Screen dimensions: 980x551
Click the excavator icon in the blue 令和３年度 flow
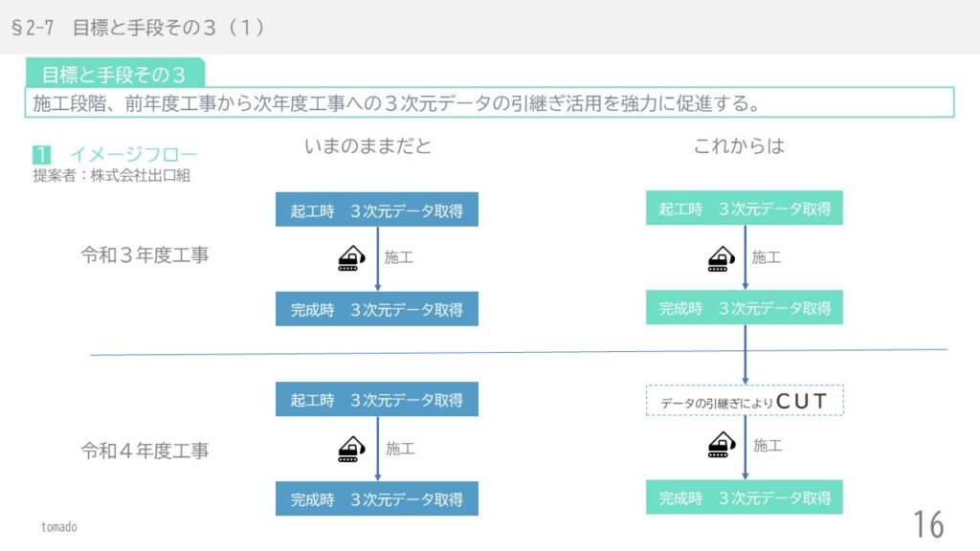[x=352, y=258]
